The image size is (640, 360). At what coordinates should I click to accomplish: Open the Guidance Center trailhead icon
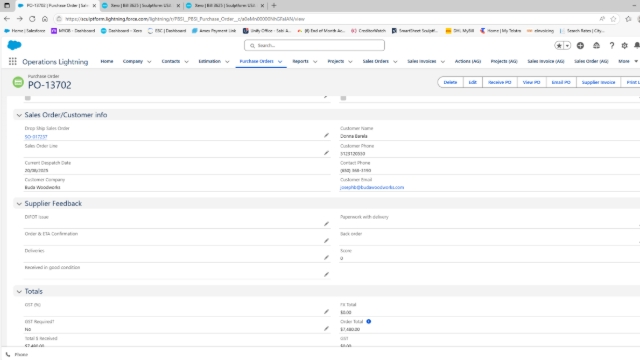click(596, 45)
